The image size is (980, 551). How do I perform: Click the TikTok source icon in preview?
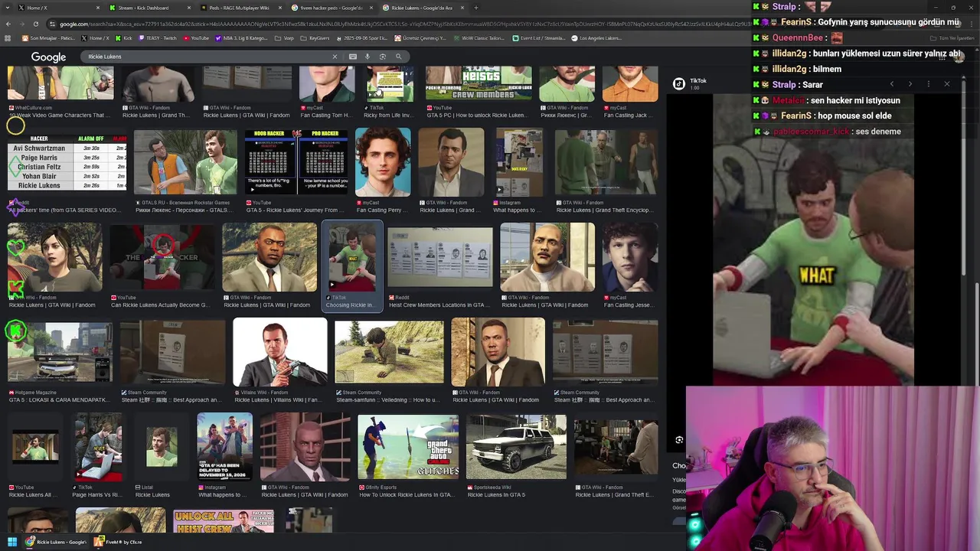pyautogui.click(x=679, y=84)
